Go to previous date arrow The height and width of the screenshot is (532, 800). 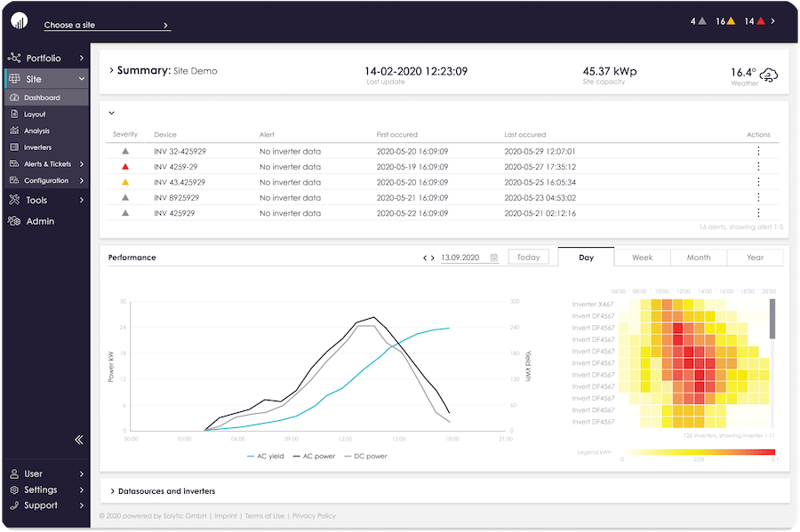[x=425, y=258]
